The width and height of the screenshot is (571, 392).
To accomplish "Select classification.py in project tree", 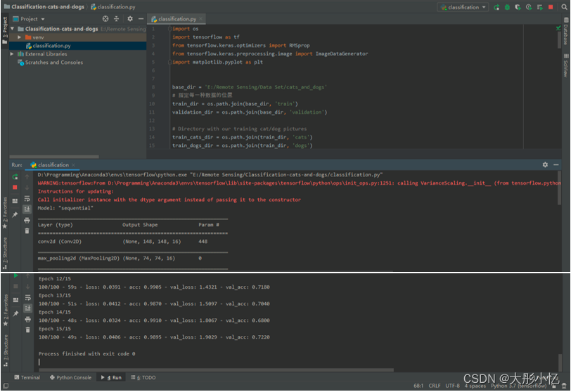I will click(x=51, y=46).
